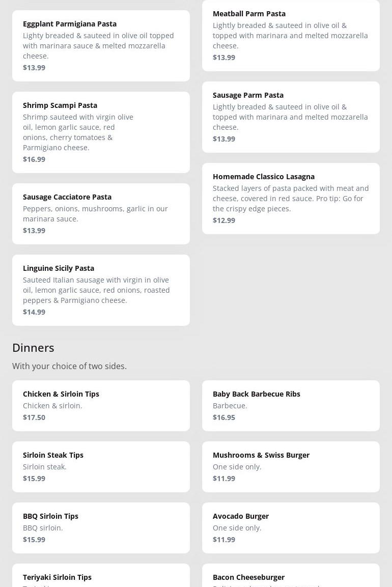Click the $12.99 price on Classico Lasagna
Screen dimensions: 392x587
224,220
